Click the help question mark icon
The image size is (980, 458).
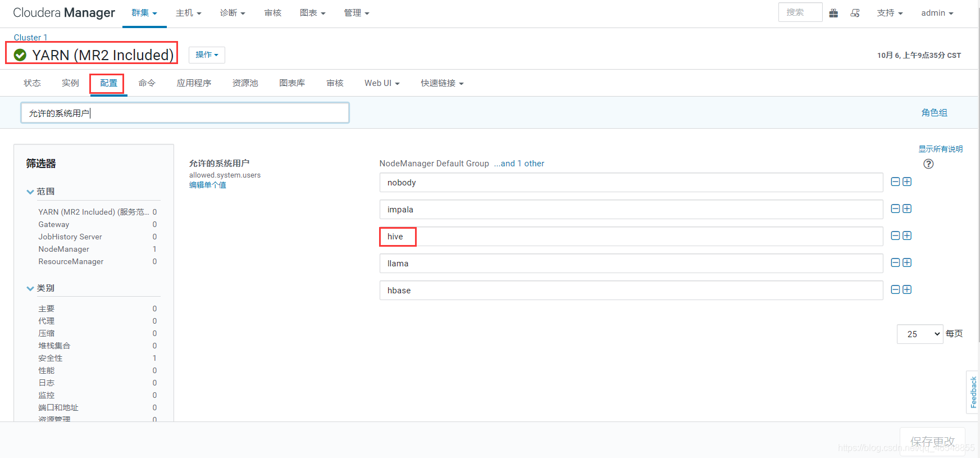(x=928, y=164)
